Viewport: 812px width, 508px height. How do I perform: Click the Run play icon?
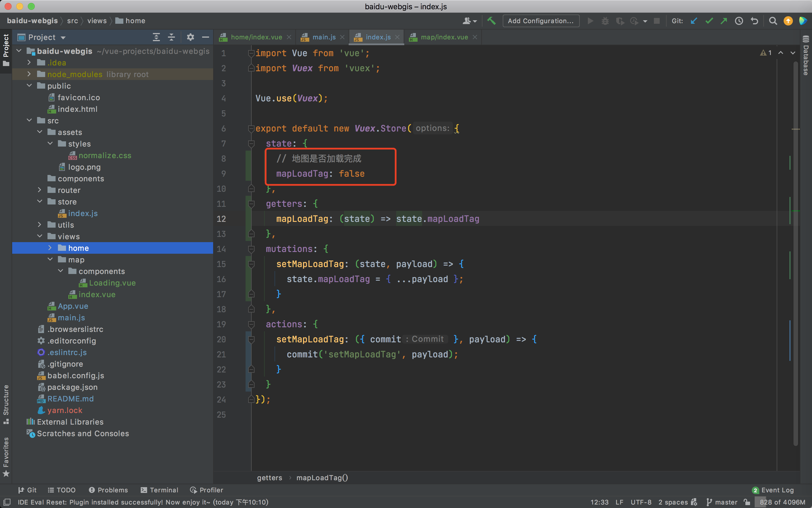pos(590,21)
